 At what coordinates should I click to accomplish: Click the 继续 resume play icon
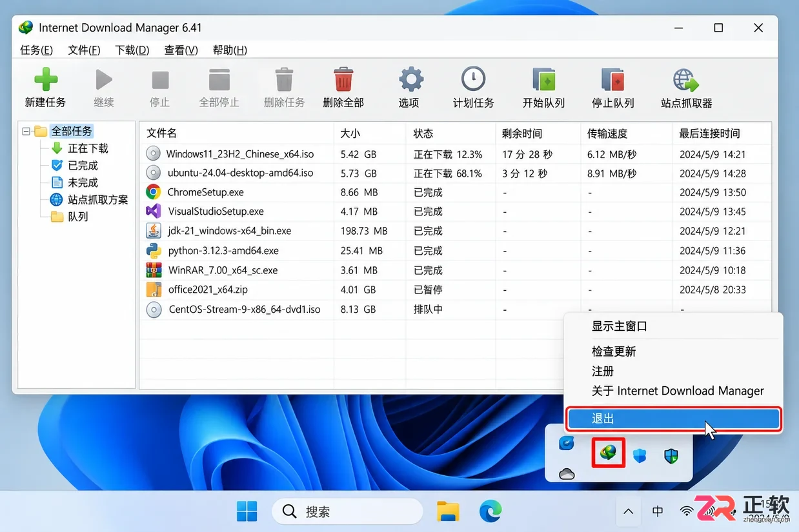click(103, 79)
